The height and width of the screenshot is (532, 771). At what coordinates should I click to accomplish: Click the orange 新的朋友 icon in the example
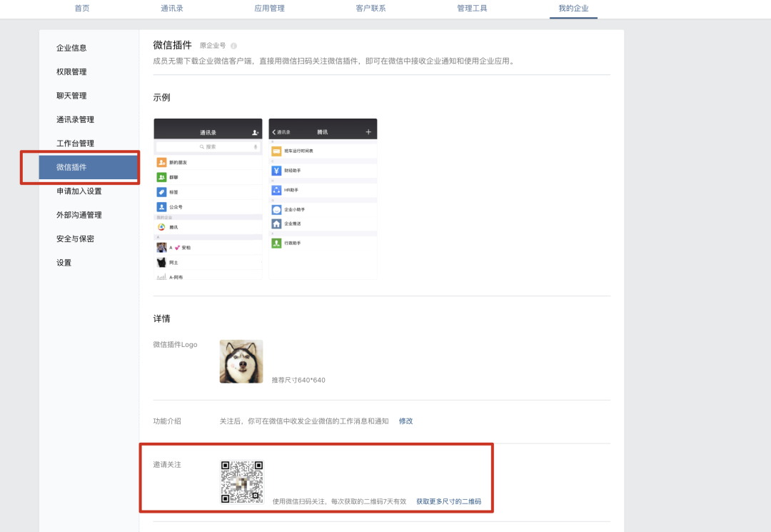click(161, 162)
